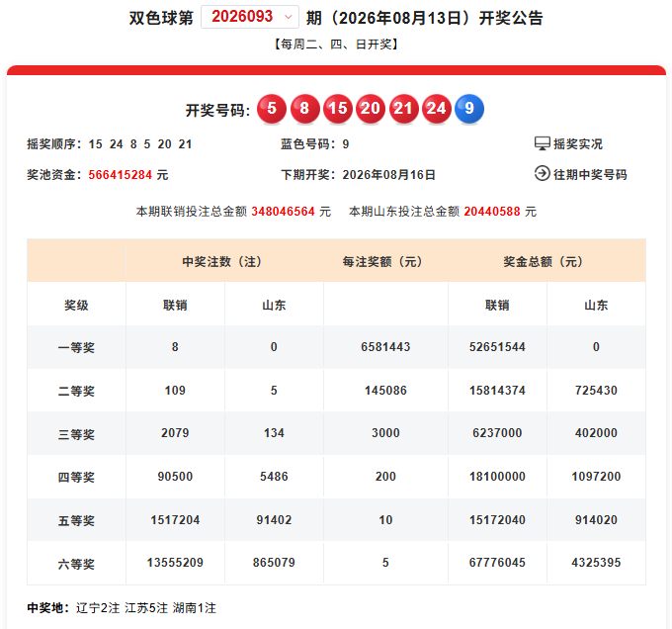This screenshot has width=672, height=629.
Task: Select fourth prize total 18100000
Action: [497, 477]
